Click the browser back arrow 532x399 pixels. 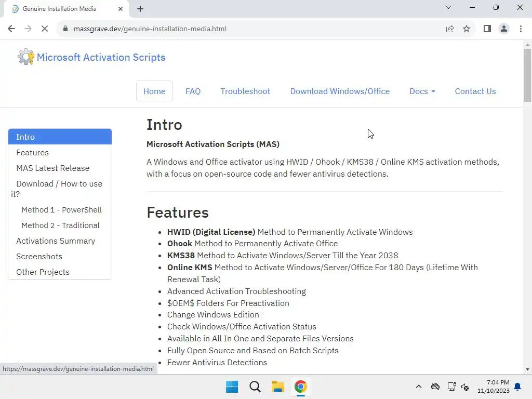[x=11, y=29]
